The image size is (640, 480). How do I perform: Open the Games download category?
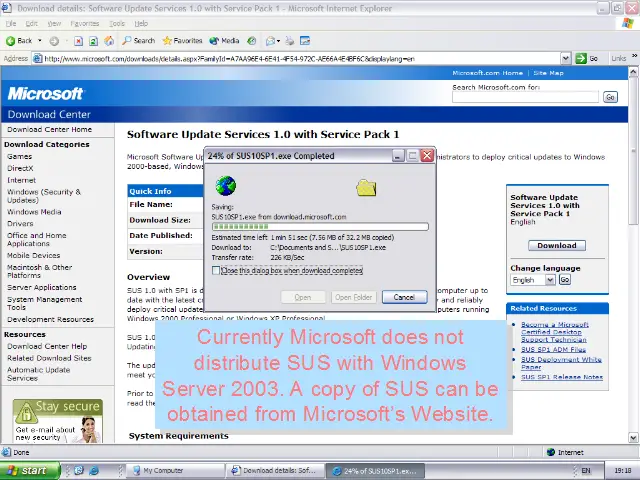click(x=19, y=156)
